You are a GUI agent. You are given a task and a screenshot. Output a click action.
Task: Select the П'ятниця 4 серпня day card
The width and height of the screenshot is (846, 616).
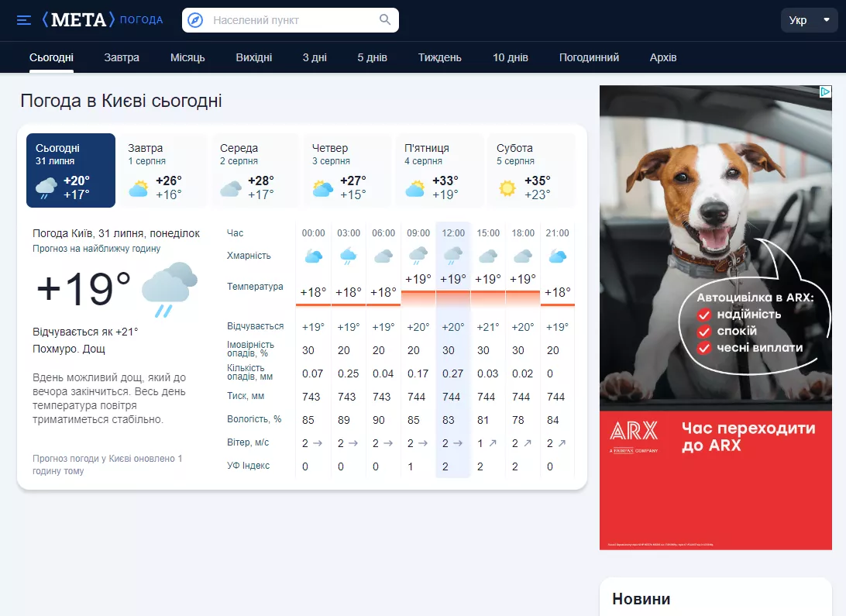coord(439,170)
